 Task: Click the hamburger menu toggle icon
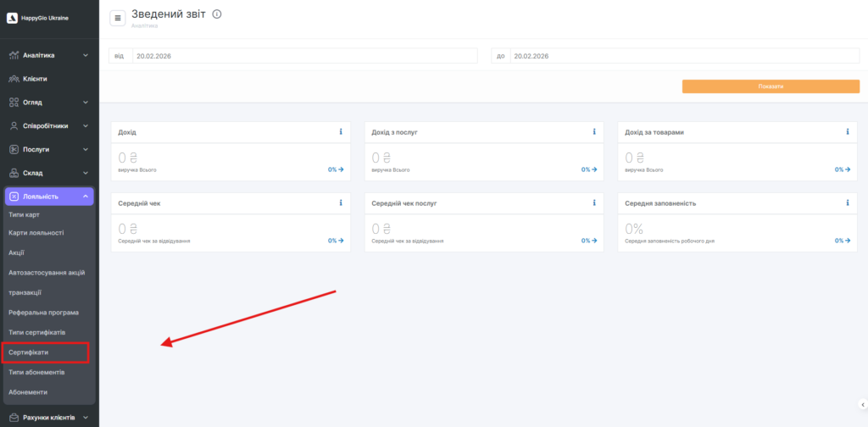117,18
